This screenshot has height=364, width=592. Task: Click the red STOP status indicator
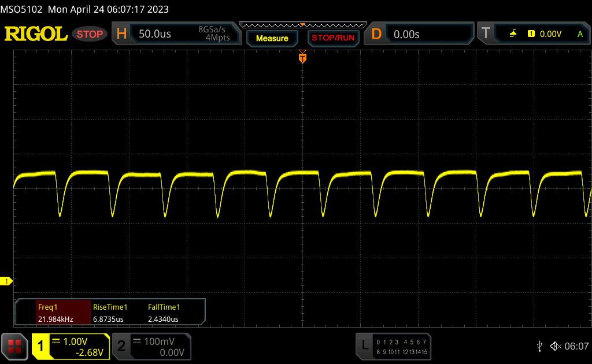pyautogui.click(x=90, y=34)
